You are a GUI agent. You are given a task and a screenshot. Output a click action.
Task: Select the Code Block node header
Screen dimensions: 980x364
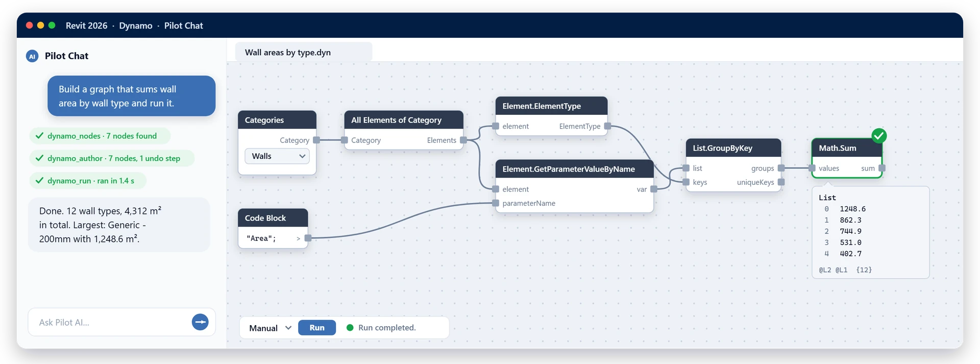point(273,218)
